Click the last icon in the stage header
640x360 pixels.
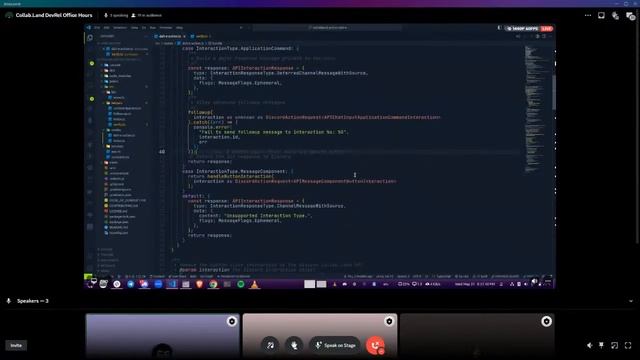pos(630,16)
